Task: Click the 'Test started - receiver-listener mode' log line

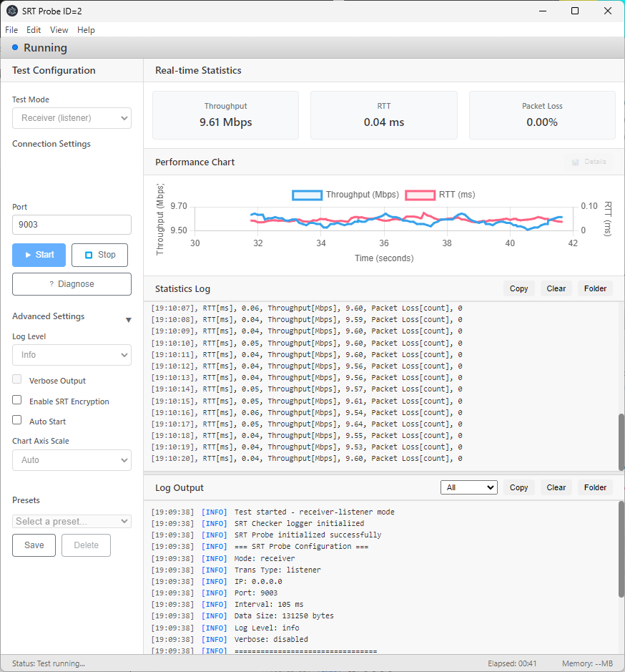Action: (273, 512)
